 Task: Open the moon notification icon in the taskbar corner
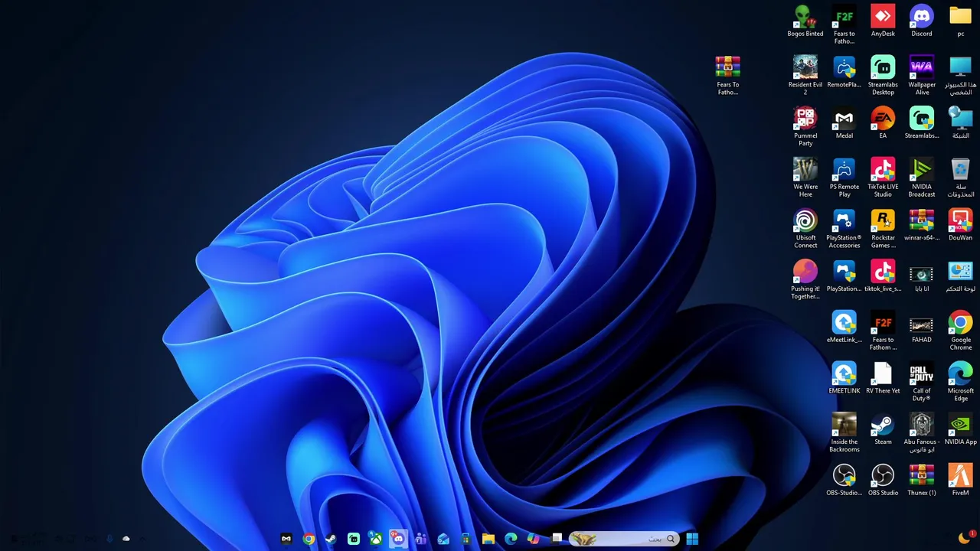tap(965, 538)
